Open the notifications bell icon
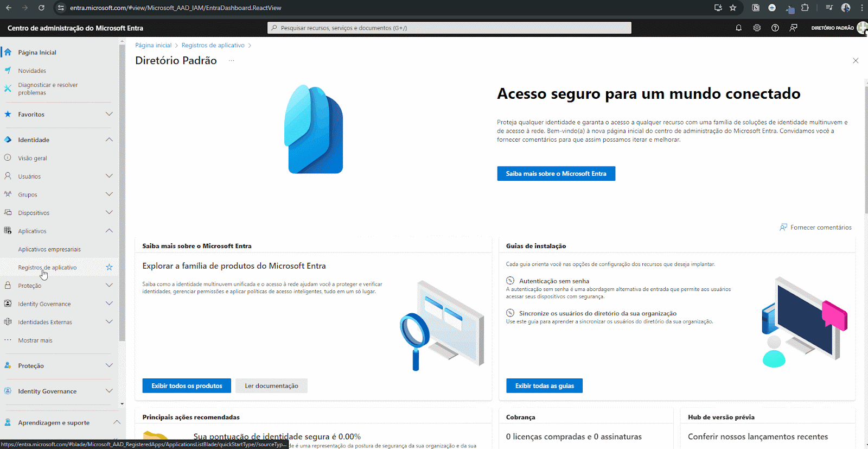The height and width of the screenshot is (449, 868). pyautogui.click(x=738, y=28)
